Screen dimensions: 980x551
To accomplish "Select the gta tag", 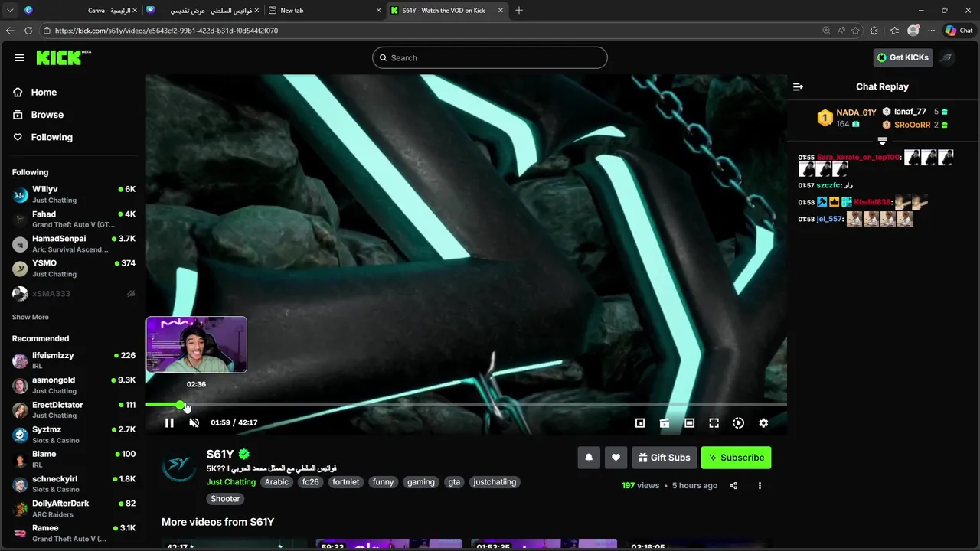I will [x=454, y=482].
